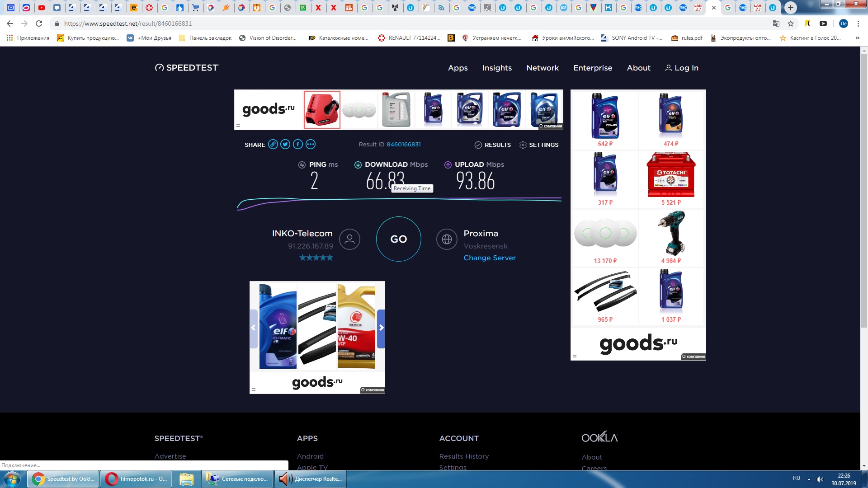Go back with browser back arrow
This screenshot has width=868, height=488.
click(10, 23)
